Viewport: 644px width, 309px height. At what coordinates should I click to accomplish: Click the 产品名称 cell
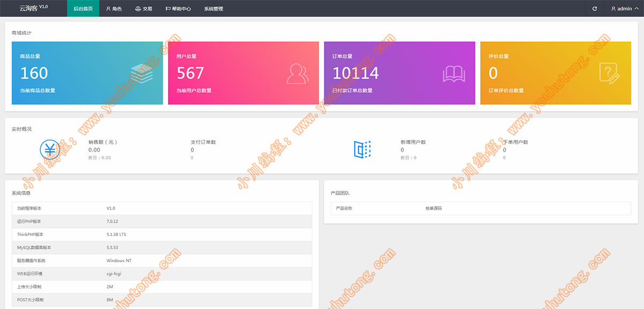[x=344, y=208]
